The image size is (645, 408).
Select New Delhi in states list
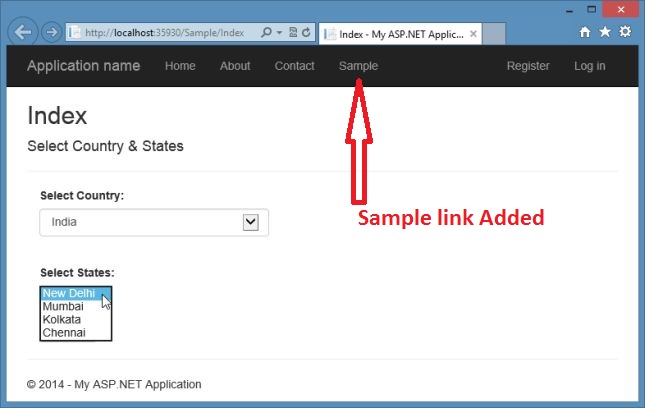(x=76, y=293)
